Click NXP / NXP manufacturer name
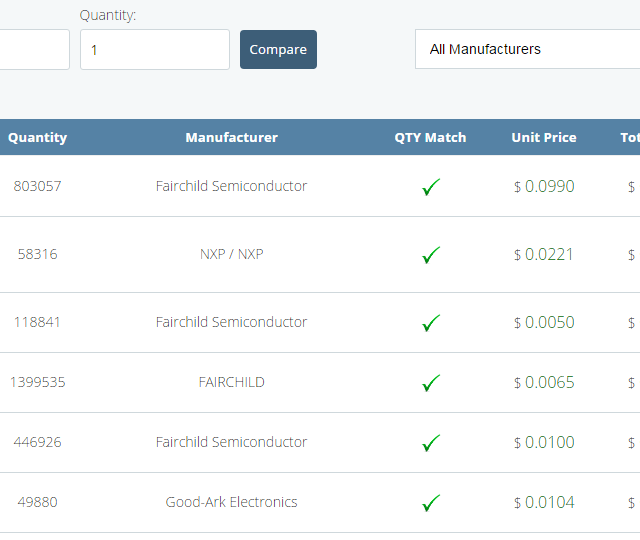 (x=231, y=254)
